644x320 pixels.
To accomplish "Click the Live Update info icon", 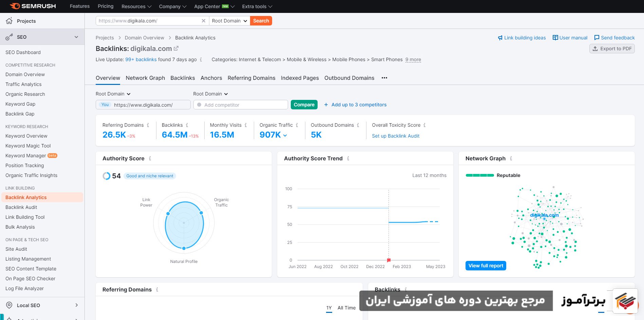I will (x=201, y=59).
